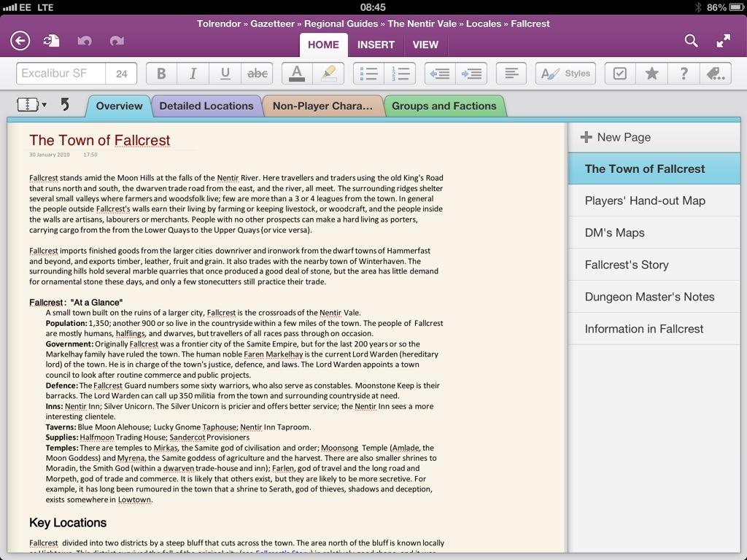
Task: Toggle italic formatting
Action: 193,74
